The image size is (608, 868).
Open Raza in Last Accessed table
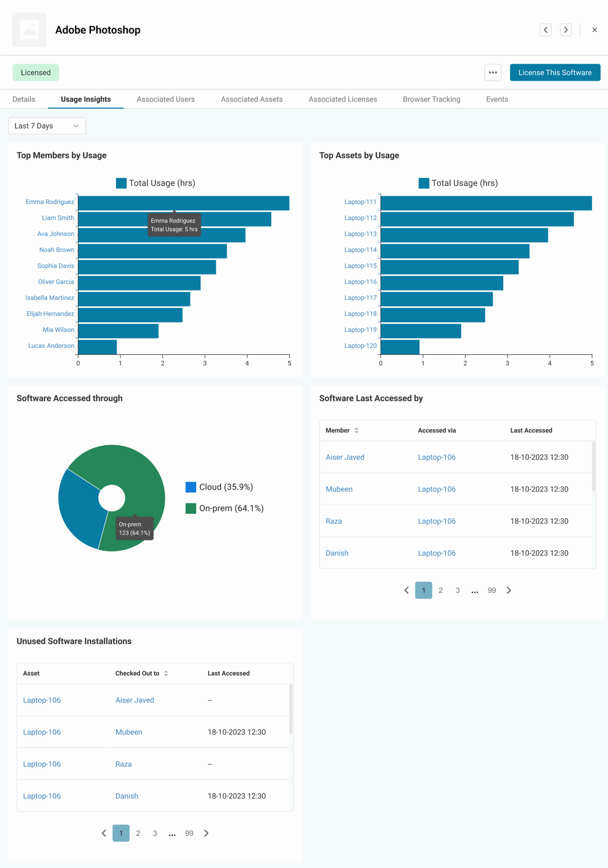tap(334, 521)
